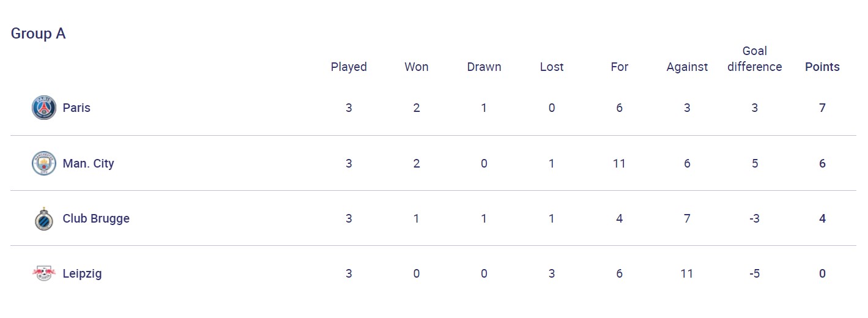Click the Club Brugge club crest
The width and height of the screenshot is (868, 318).
pyautogui.click(x=43, y=218)
